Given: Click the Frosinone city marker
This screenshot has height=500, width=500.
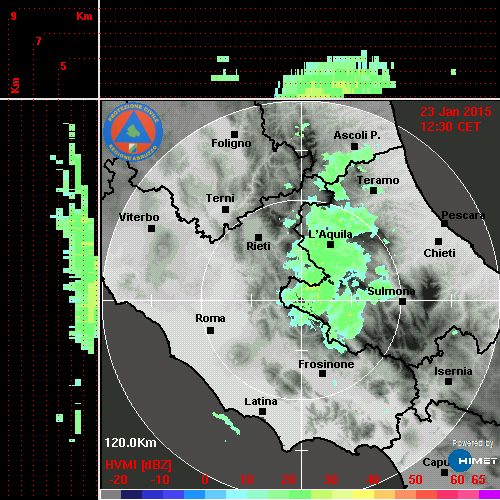Looking at the screenshot, I should point(322,374).
